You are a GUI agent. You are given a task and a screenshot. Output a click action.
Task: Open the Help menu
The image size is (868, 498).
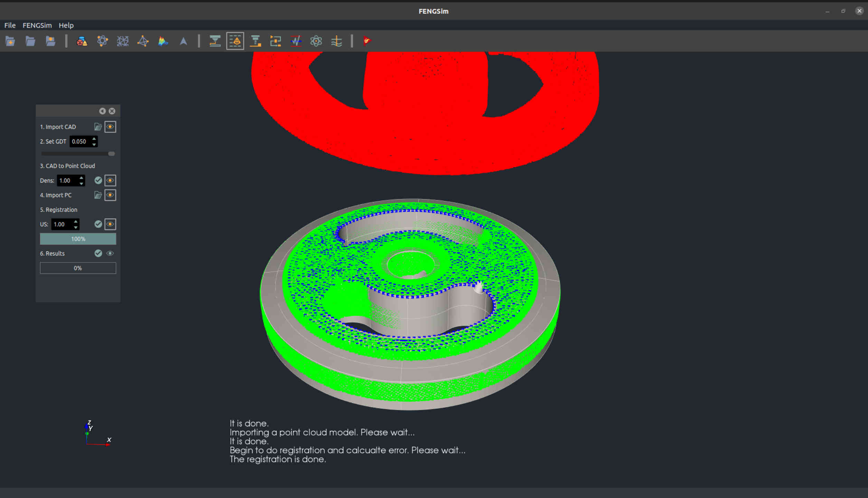coord(66,25)
